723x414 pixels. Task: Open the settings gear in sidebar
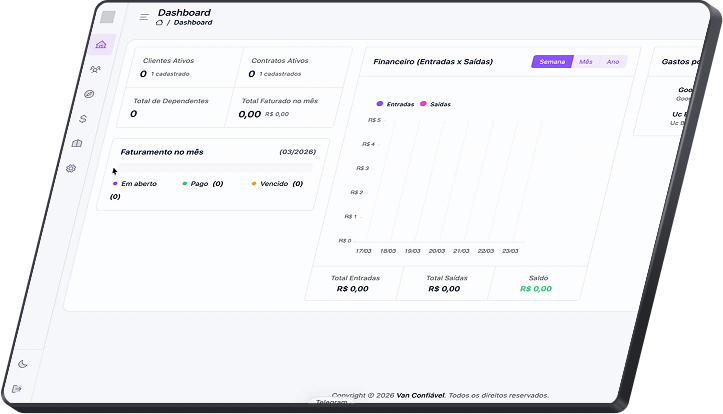coord(71,168)
